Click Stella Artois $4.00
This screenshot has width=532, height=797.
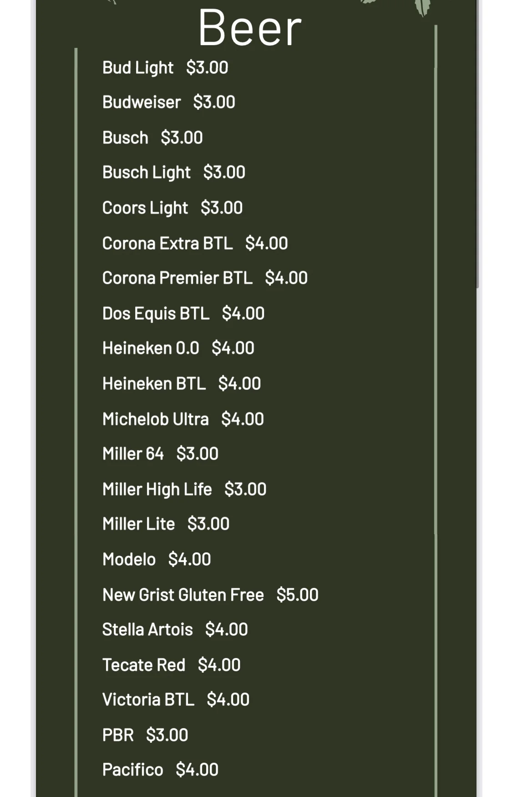(x=175, y=629)
